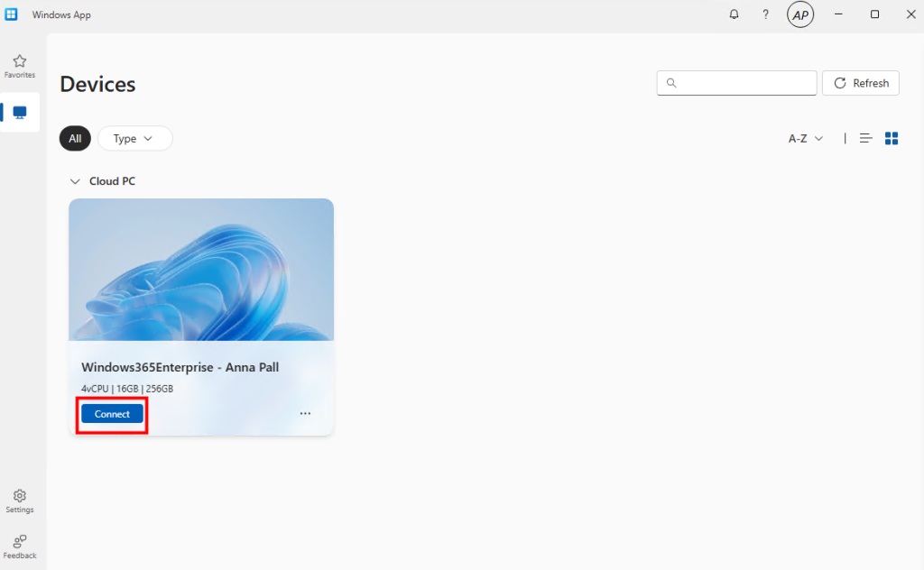This screenshot has height=570, width=924.
Task: Open the Favorites sidebar section
Action: click(20, 66)
